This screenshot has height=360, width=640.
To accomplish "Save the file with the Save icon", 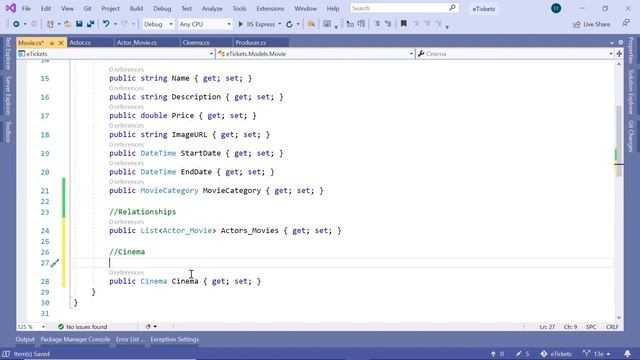I will (x=79, y=24).
